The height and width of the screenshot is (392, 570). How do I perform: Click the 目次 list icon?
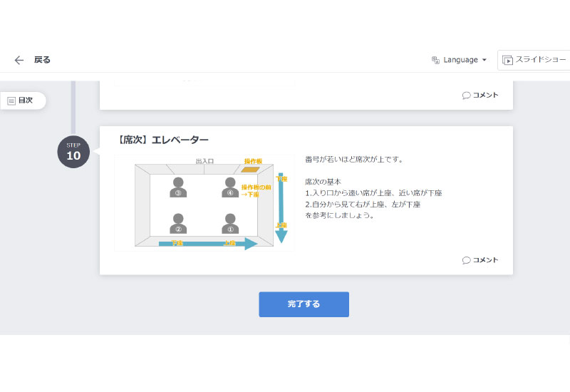pyautogui.click(x=11, y=100)
